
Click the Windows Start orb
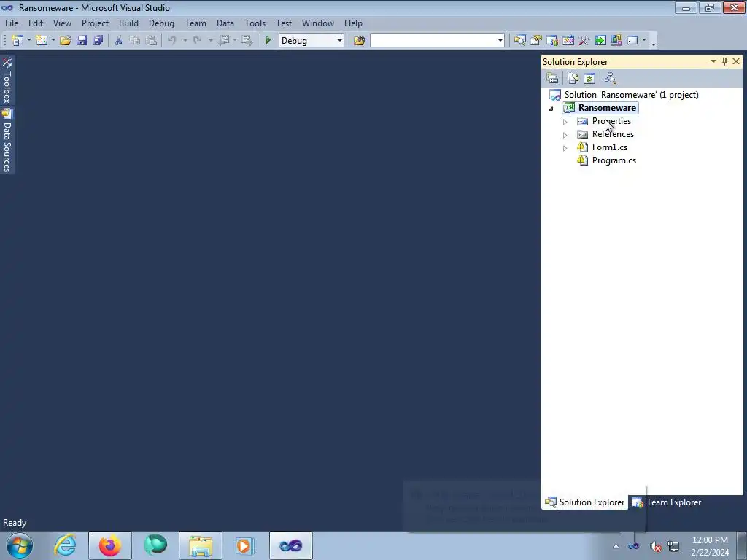point(20,545)
